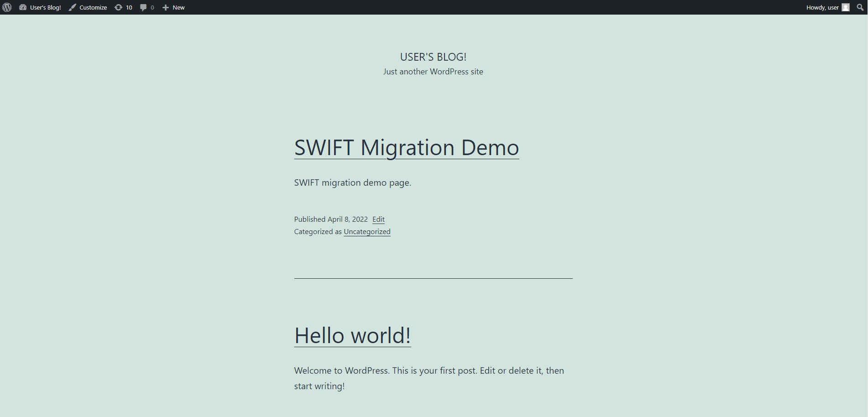The height and width of the screenshot is (417, 868).
Task: Click the text SWIFT migration demo page.
Action: [353, 183]
